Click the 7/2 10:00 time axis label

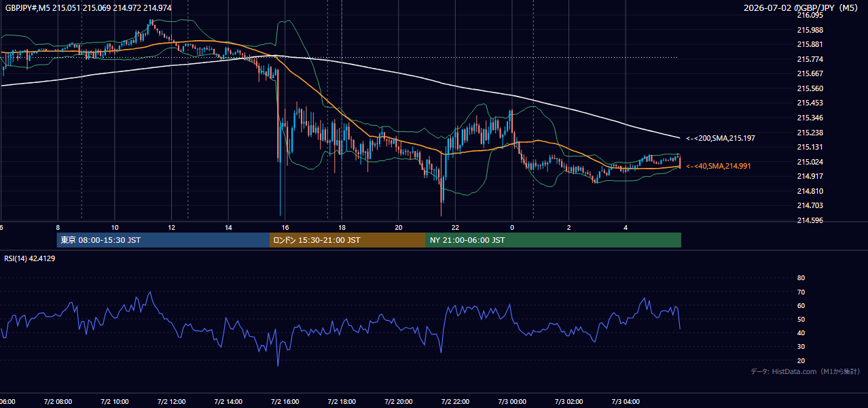tap(115, 402)
